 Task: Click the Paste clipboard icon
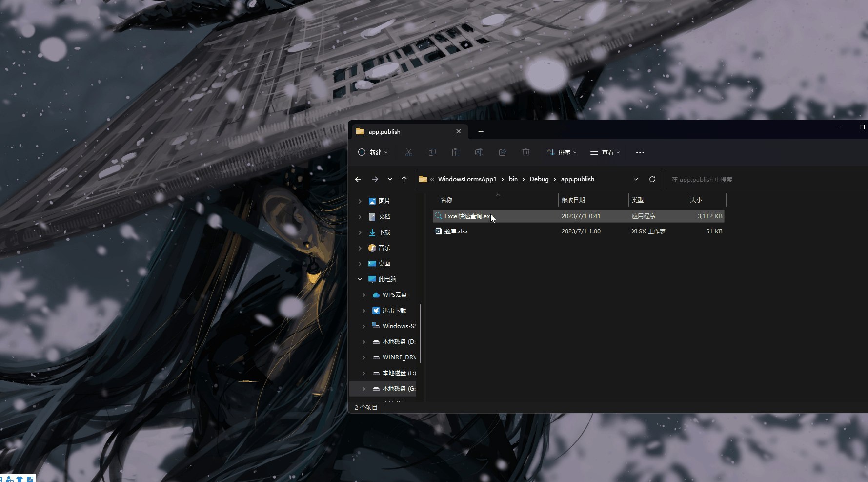456,153
